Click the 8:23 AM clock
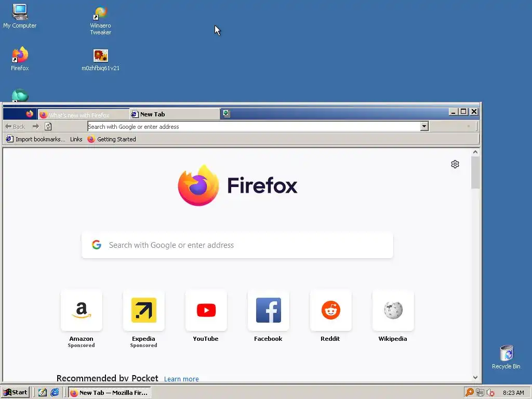 [513, 393]
